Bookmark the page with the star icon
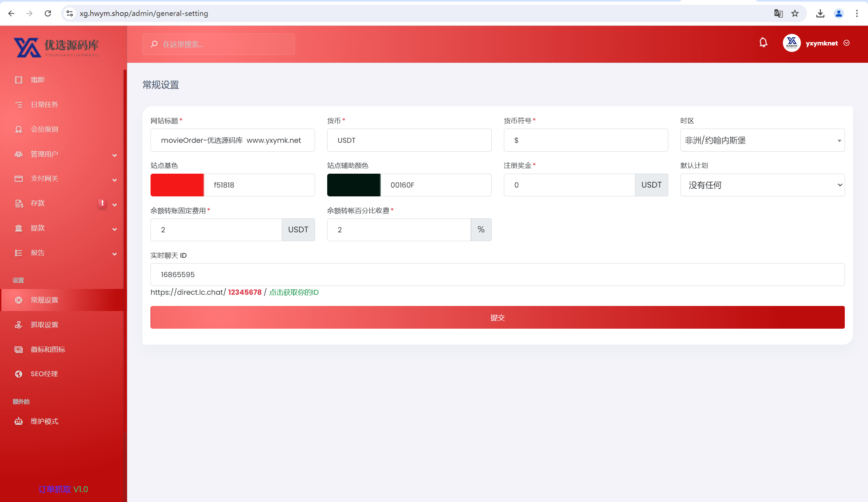The image size is (868, 502). (x=795, y=14)
